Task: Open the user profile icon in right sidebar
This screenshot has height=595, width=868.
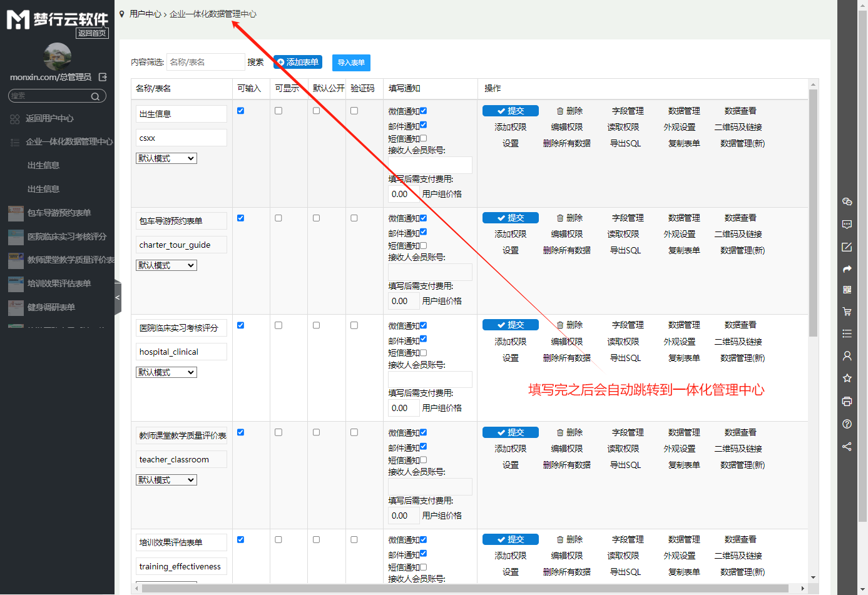Action: coord(847,355)
